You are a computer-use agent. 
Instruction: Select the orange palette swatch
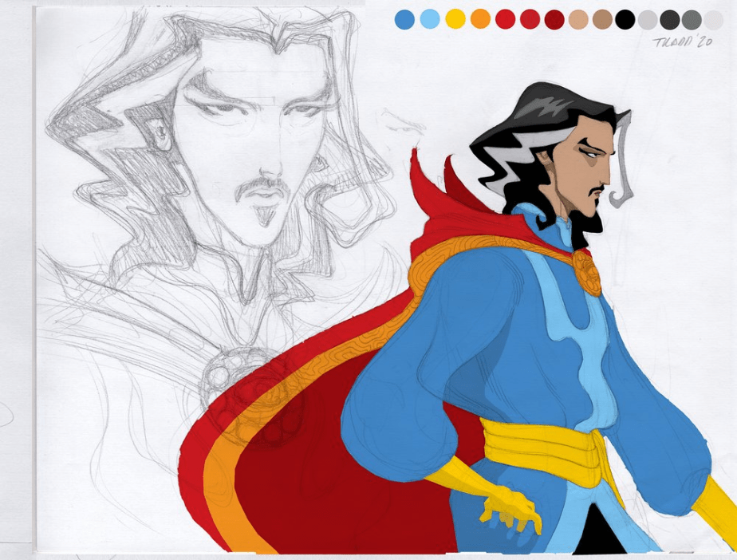point(480,19)
